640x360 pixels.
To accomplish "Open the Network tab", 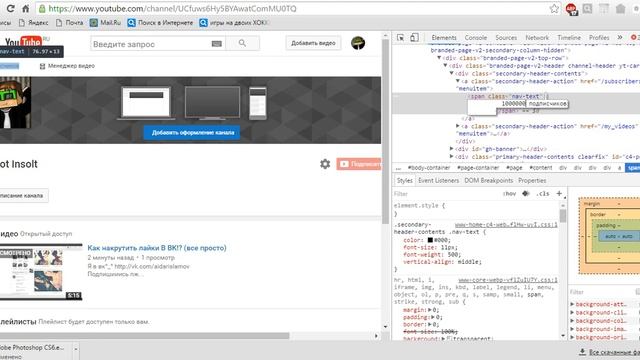I will (537, 37).
